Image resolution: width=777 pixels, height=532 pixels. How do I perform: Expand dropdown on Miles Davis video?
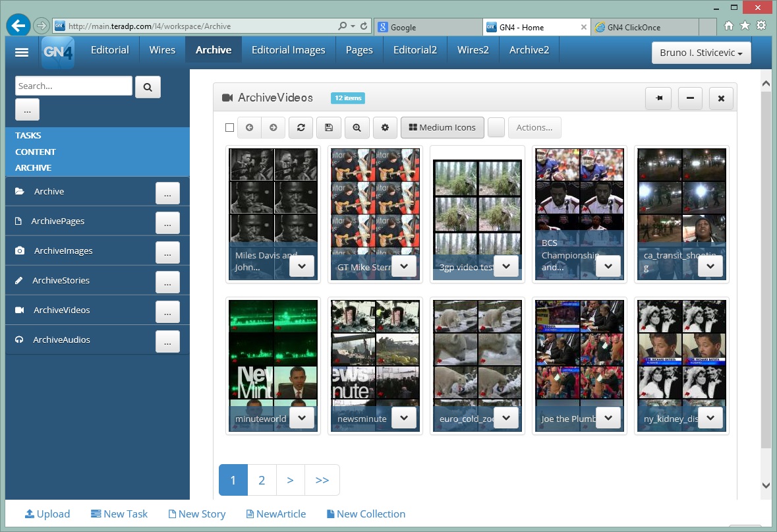302,266
